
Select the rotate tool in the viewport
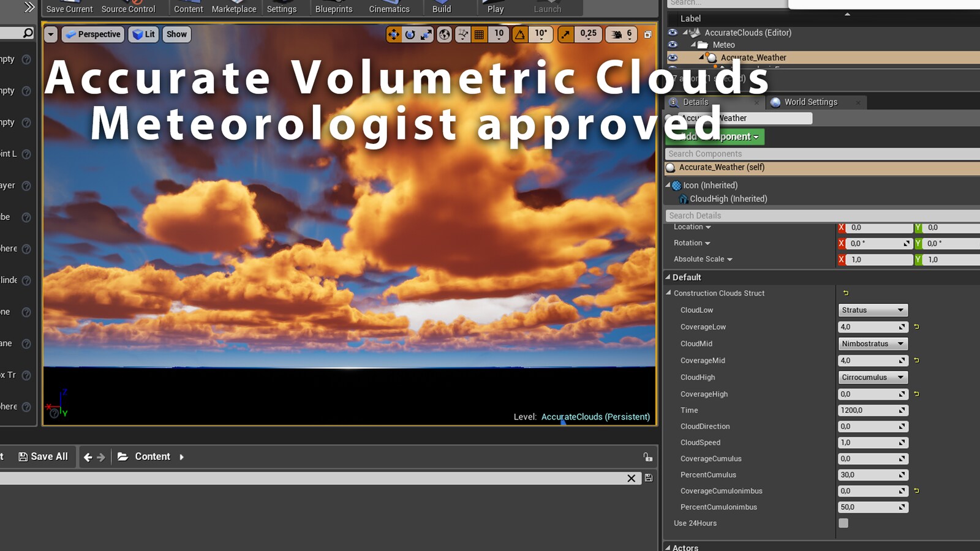(410, 34)
